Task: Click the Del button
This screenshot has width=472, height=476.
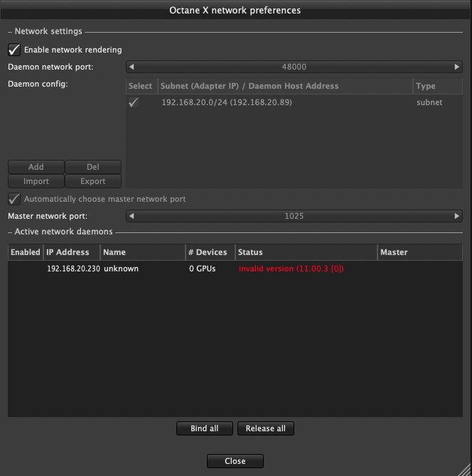Action: 93,167
